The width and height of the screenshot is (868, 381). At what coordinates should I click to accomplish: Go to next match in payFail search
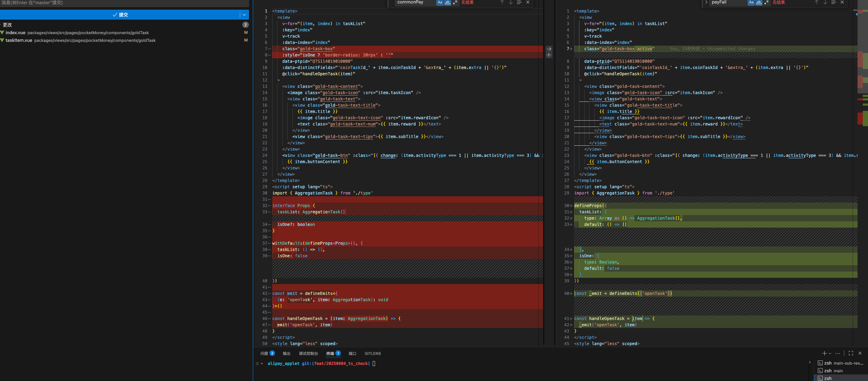pos(825,2)
